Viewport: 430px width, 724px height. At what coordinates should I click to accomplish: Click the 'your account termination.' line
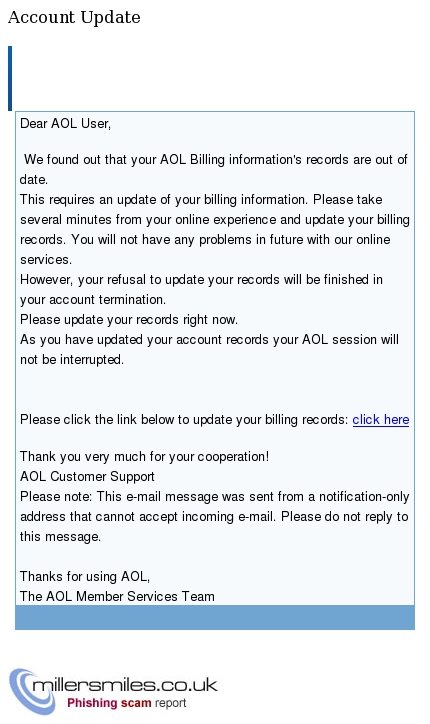coord(93,300)
